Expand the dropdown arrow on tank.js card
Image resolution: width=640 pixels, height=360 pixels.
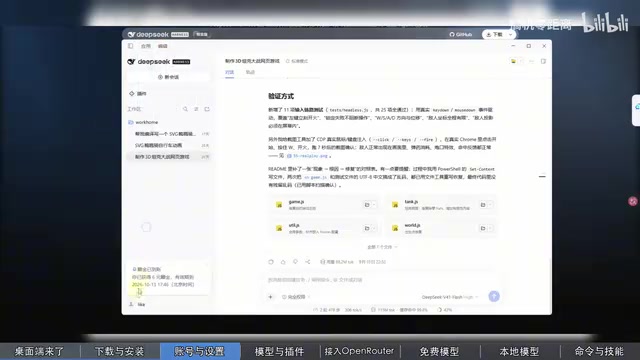pyautogui.click(x=490, y=205)
